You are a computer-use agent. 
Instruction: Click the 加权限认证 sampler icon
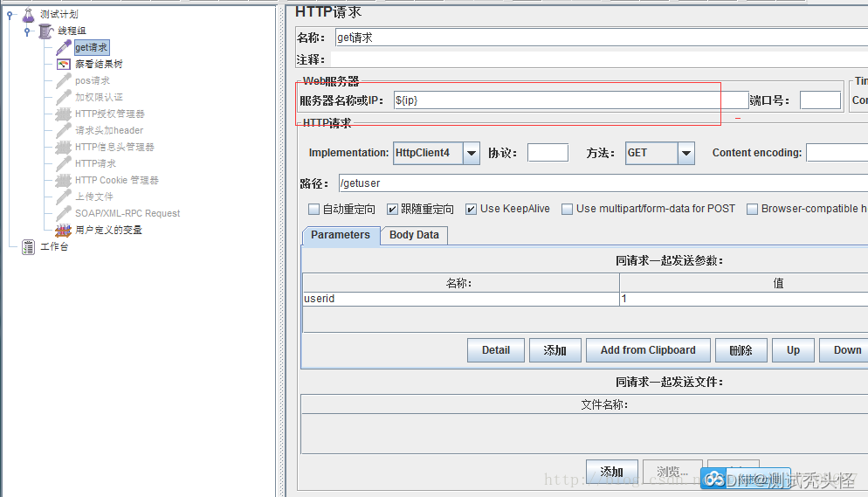tap(64, 98)
